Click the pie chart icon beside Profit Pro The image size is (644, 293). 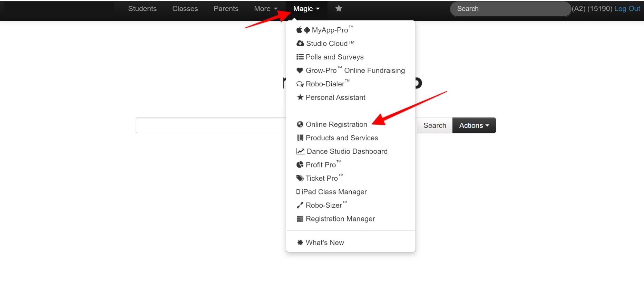point(300,165)
